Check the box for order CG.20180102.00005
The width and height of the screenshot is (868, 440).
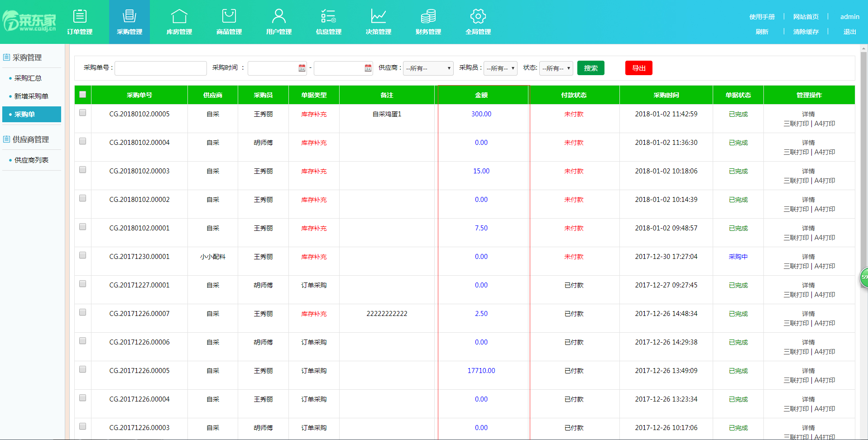(x=82, y=113)
